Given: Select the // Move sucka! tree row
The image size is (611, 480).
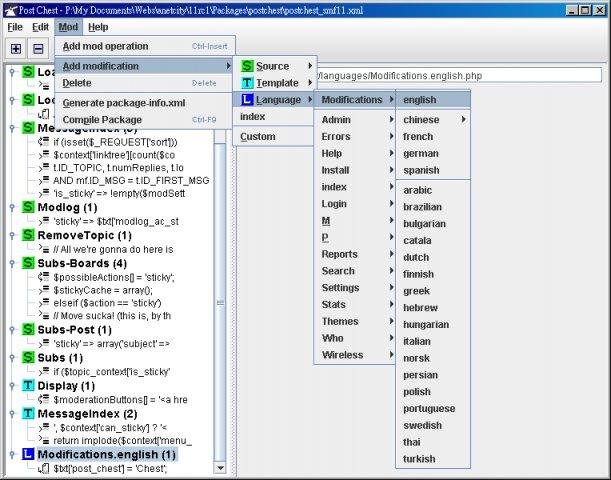Looking at the screenshot, I should (112, 316).
